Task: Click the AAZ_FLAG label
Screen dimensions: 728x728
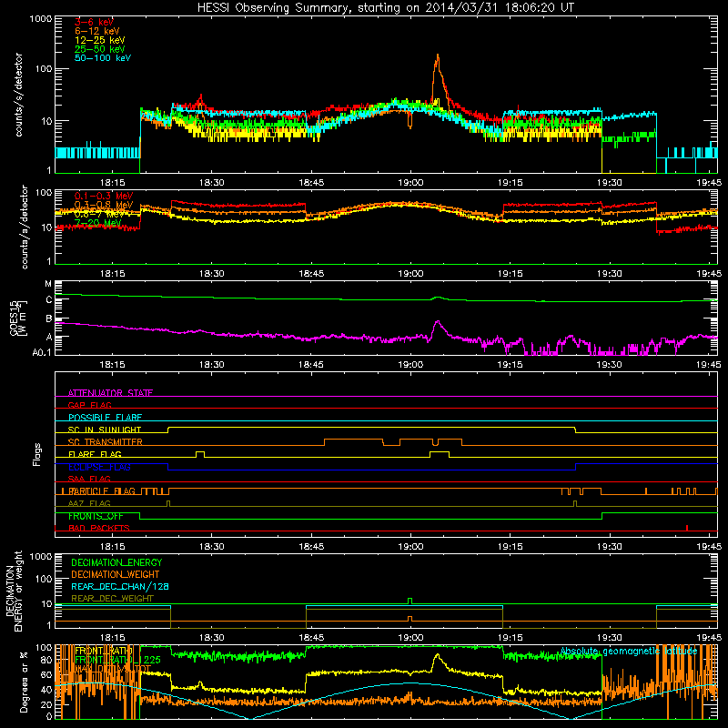Action: coord(89,503)
